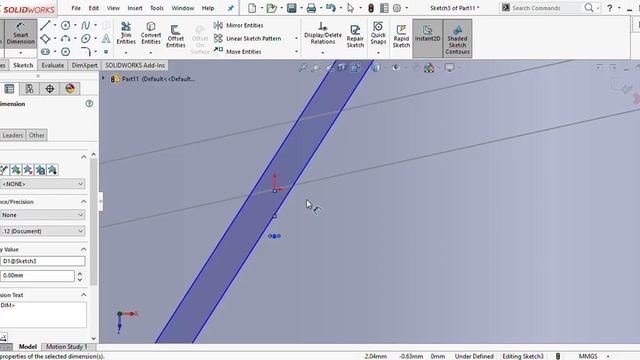This screenshot has width=640, height=360.
Task: Click Linear Sketch Pattern
Action: click(x=248, y=38)
